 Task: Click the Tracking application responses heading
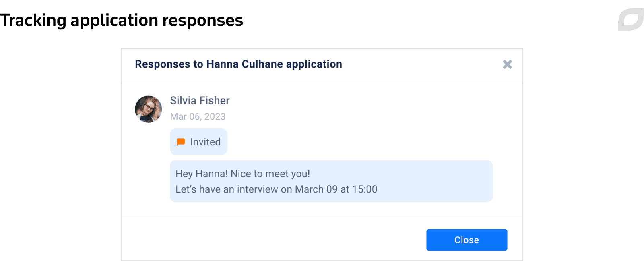click(122, 20)
